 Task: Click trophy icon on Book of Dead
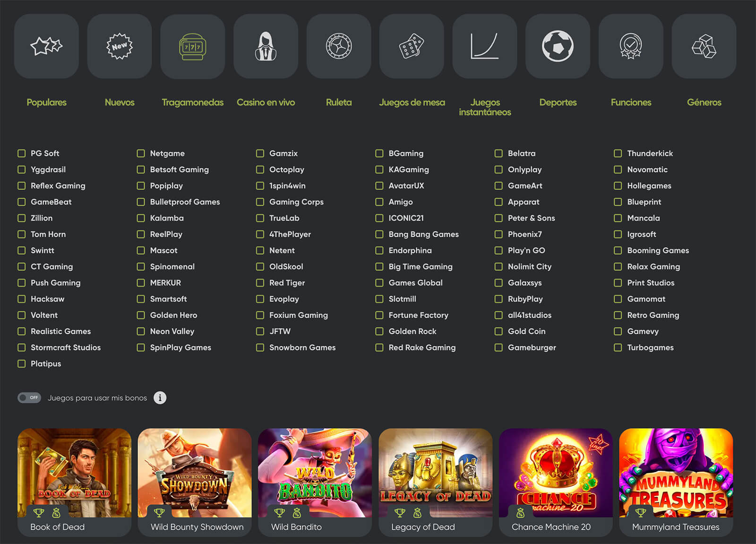point(39,513)
